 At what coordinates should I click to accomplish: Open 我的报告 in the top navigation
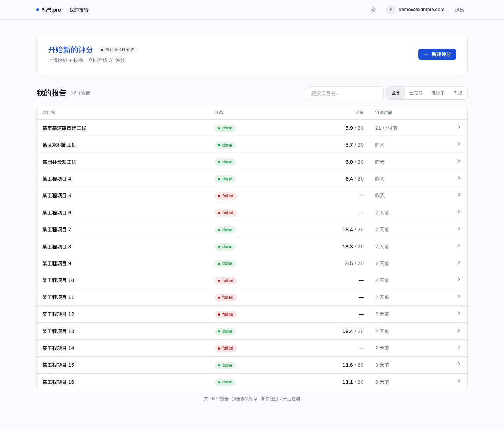(x=79, y=10)
